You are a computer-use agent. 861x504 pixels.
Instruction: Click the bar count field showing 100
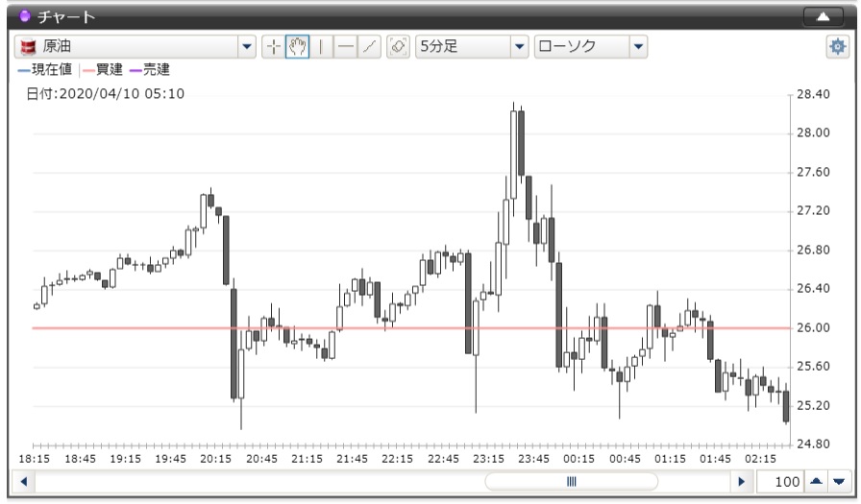click(779, 482)
